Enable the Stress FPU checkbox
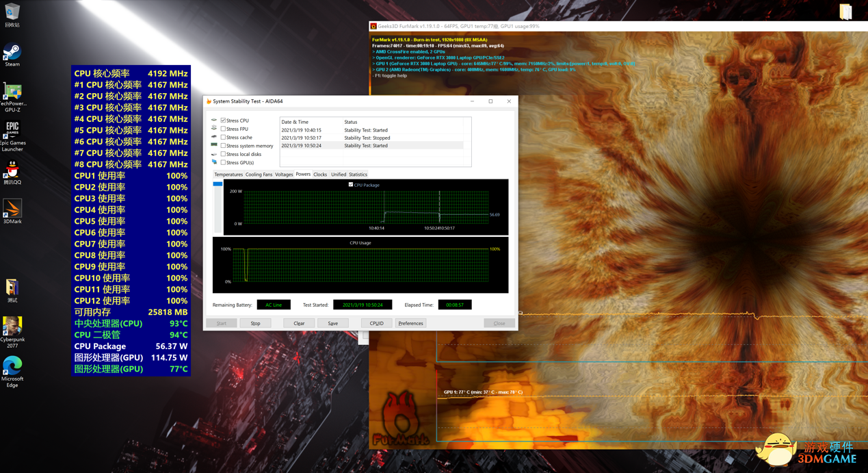This screenshot has height=473, width=868. (x=223, y=129)
